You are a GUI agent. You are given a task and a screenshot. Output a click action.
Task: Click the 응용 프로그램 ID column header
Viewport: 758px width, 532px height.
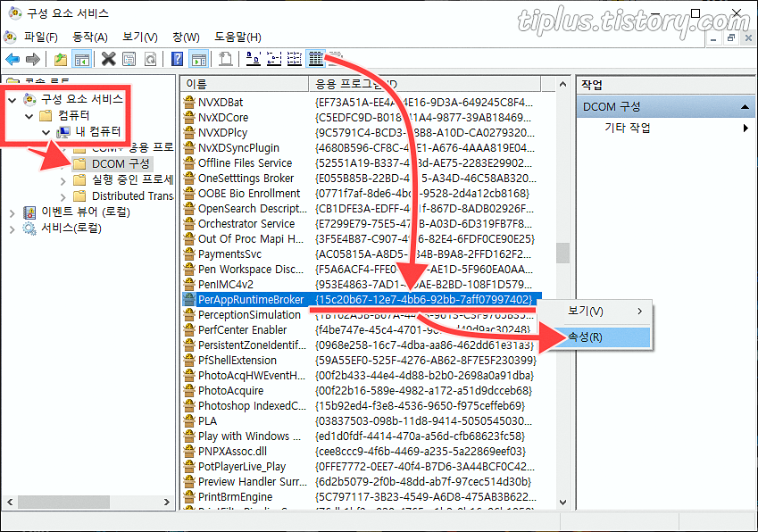[x=424, y=84]
